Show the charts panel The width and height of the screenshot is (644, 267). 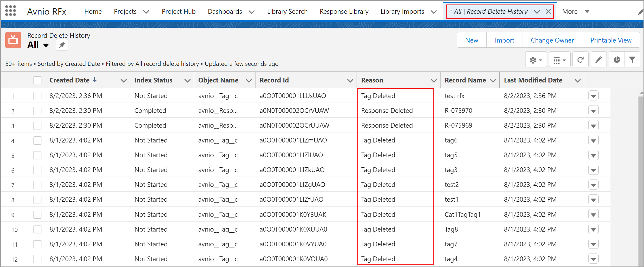tap(617, 60)
